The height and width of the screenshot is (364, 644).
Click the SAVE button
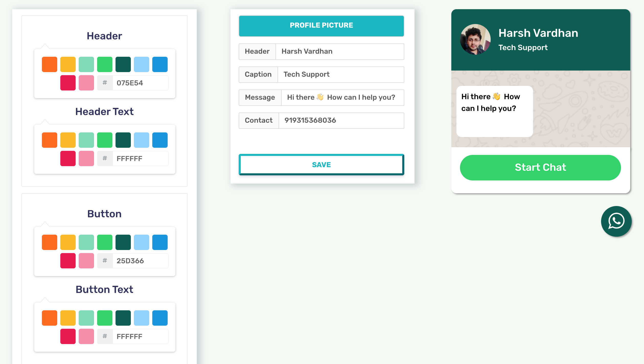pos(321,165)
